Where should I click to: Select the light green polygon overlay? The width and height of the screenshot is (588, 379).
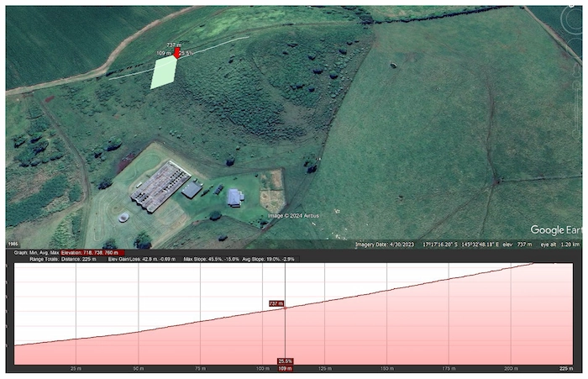tap(164, 73)
